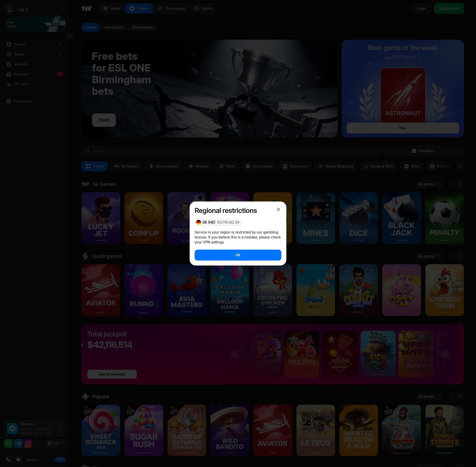This screenshot has height=467, width=476.
Task: Close the Regional restrictions dialog
Action: pyautogui.click(x=278, y=209)
